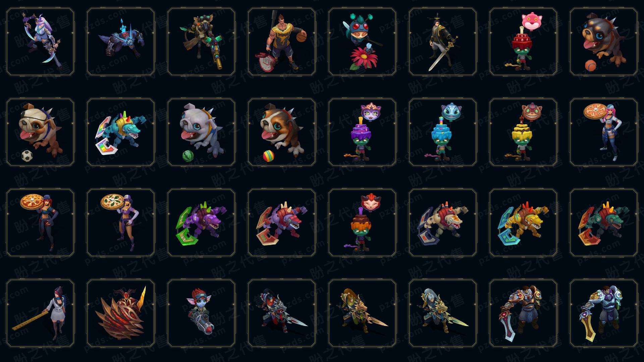
Task: Select the yellow cake mummy with grinning balloon
Action: [x=523, y=132]
